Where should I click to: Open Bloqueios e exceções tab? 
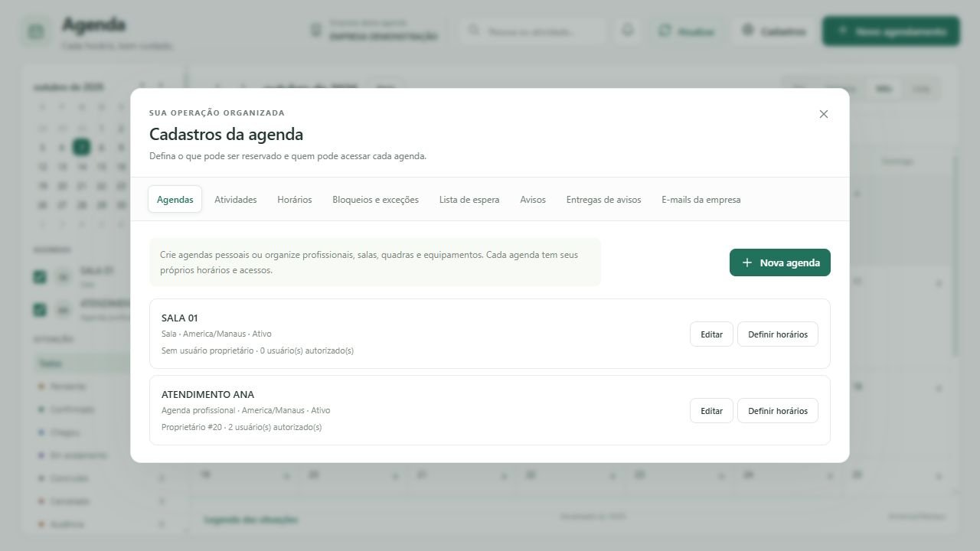click(375, 199)
